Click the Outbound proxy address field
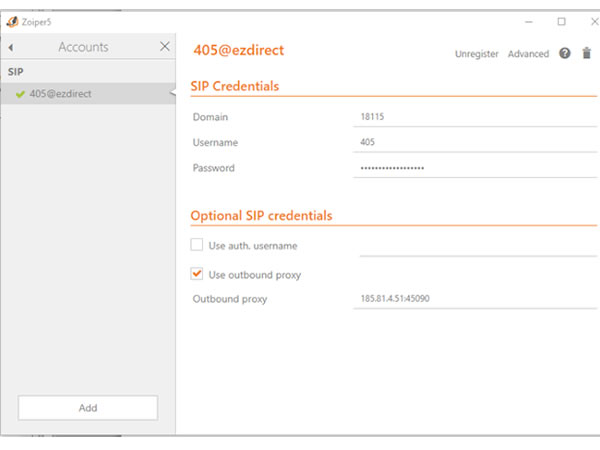The height and width of the screenshot is (450, 600). [x=475, y=299]
